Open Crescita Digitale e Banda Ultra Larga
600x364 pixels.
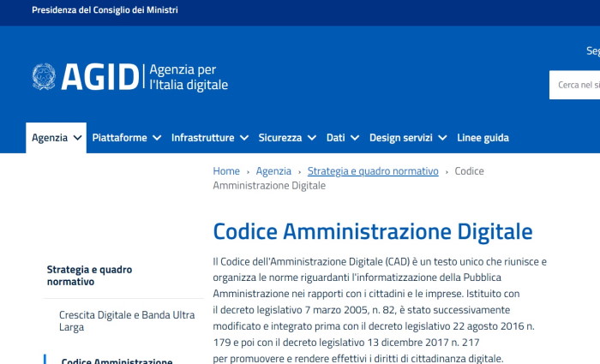point(127,321)
